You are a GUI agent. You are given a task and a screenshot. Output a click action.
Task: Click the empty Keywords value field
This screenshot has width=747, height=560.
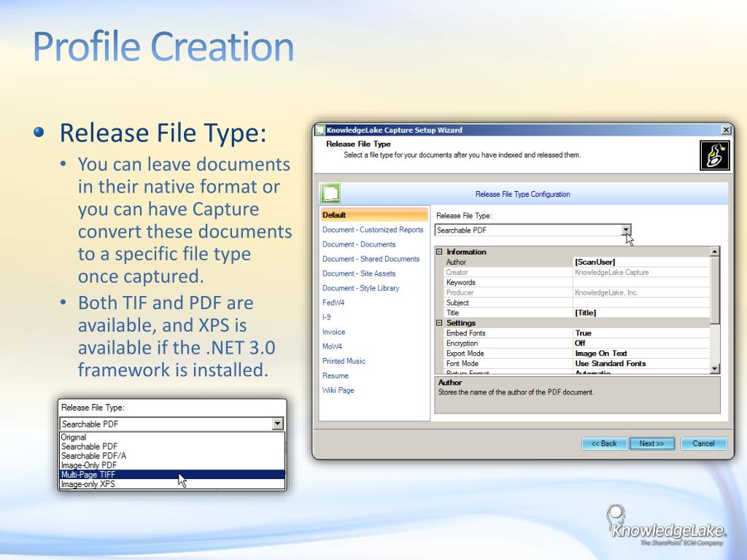coord(641,282)
